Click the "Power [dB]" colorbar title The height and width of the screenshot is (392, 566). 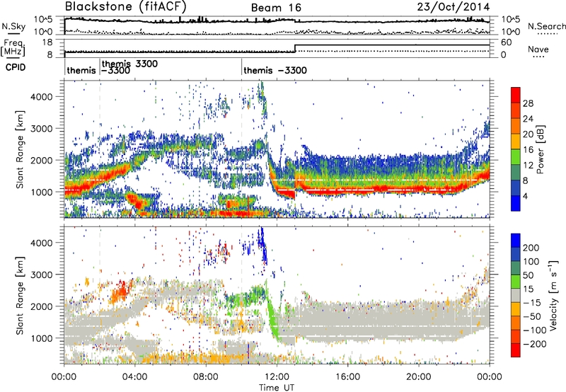point(541,149)
